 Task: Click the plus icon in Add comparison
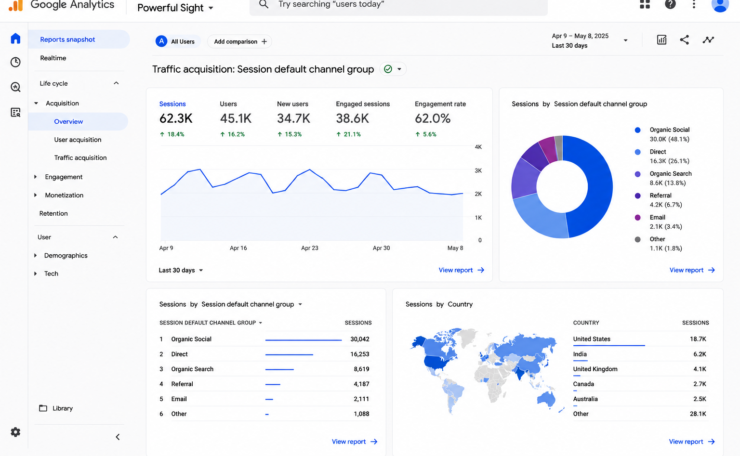[x=264, y=42]
